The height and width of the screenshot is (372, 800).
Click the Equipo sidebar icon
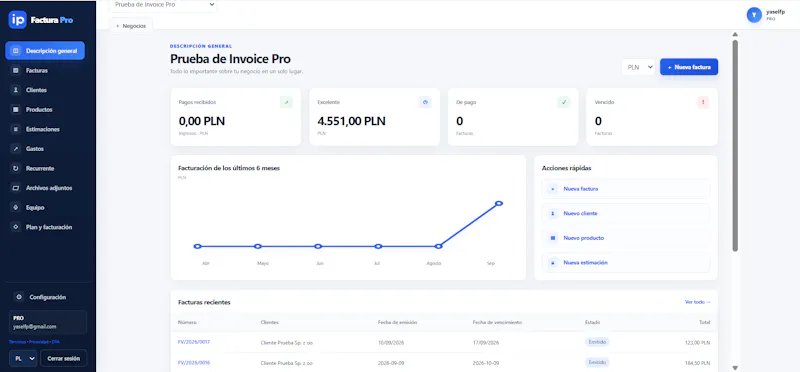16,208
